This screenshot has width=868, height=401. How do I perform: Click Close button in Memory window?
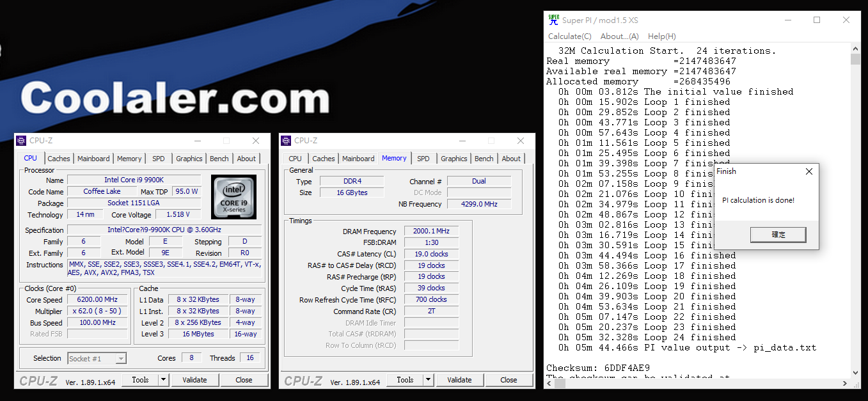pyautogui.click(x=509, y=380)
